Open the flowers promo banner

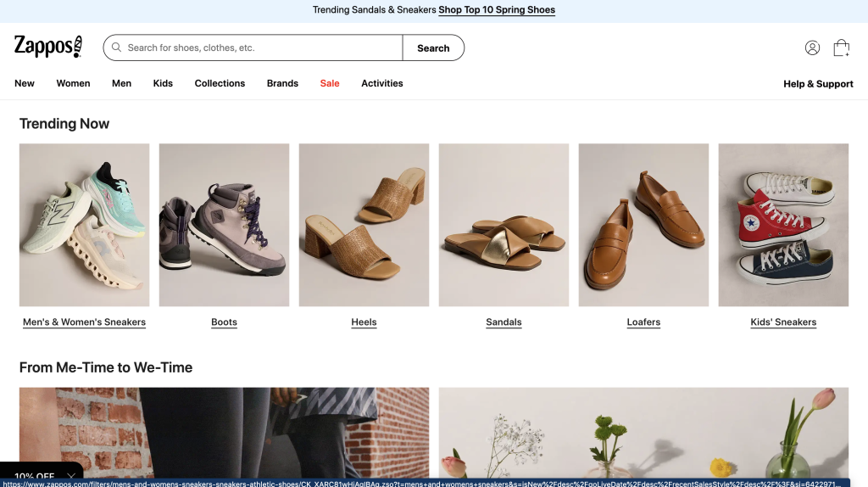643,432
